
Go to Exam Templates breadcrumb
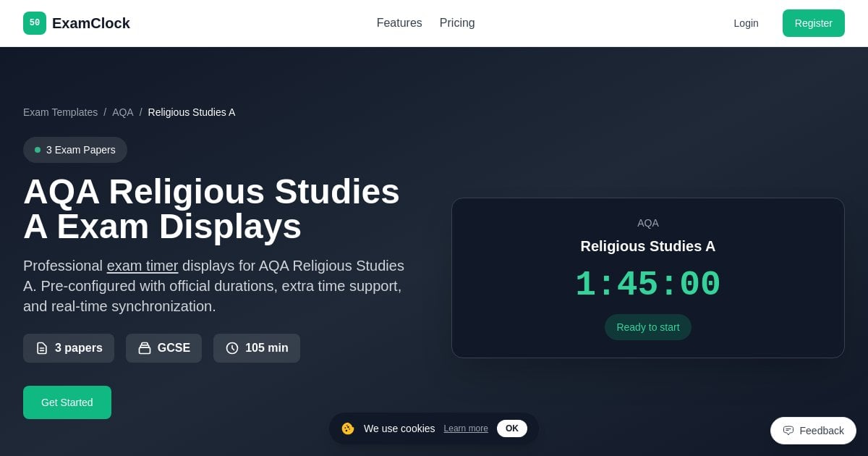click(x=60, y=112)
